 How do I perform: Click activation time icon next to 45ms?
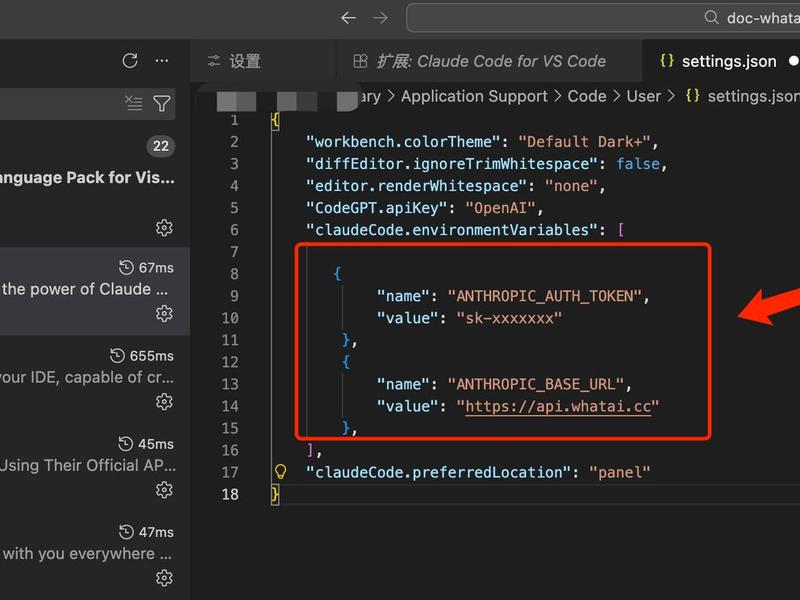point(126,444)
